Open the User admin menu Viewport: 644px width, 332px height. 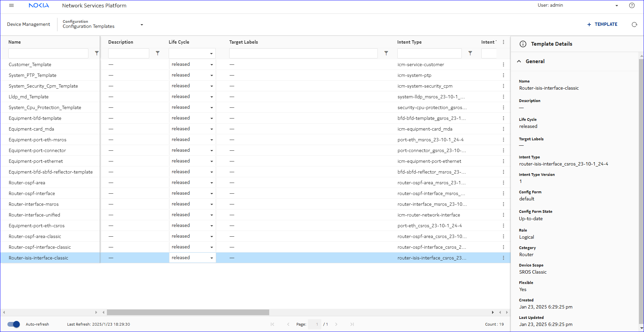[x=616, y=5]
